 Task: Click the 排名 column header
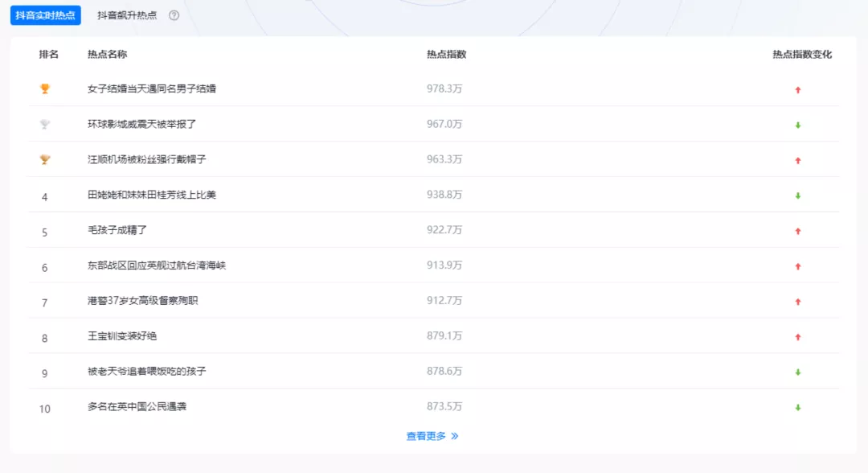[49, 54]
